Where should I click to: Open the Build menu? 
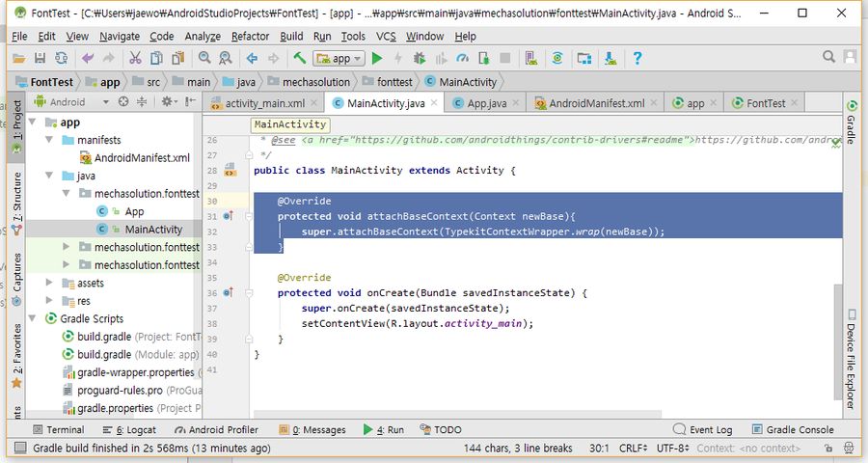291,36
